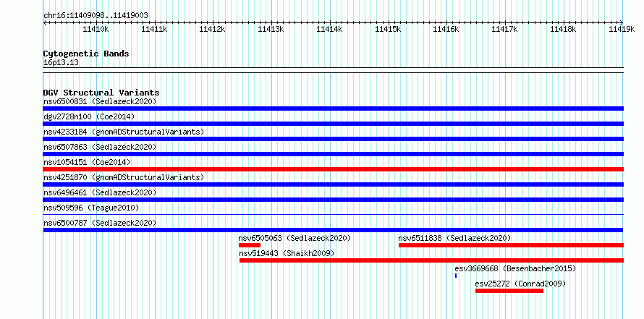The width and height of the screenshot is (644, 319).
Task: Click the 11419k ruler tick label
Action: click(622, 29)
